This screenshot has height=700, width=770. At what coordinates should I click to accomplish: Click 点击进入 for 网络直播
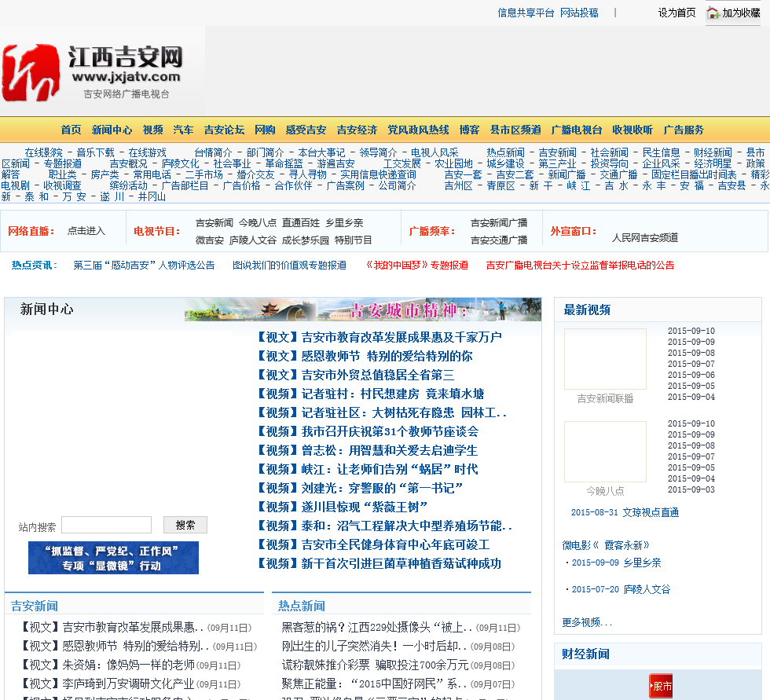coord(86,231)
